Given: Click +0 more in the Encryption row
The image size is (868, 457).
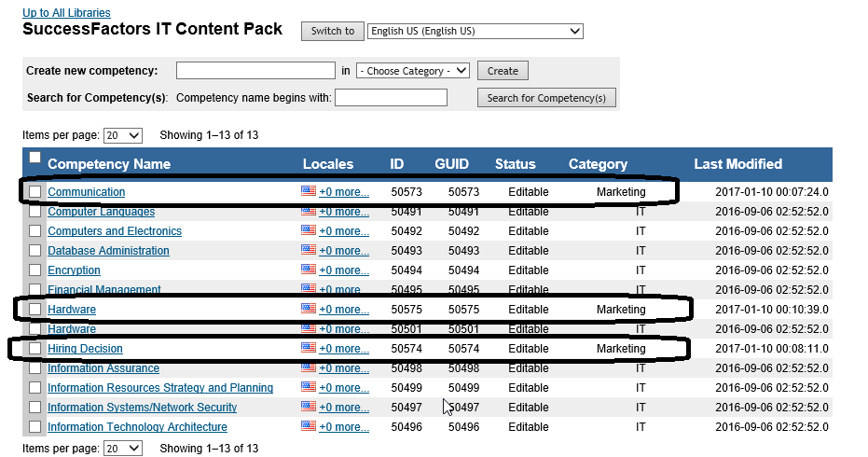Looking at the screenshot, I should pyautogui.click(x=344, y=270).
